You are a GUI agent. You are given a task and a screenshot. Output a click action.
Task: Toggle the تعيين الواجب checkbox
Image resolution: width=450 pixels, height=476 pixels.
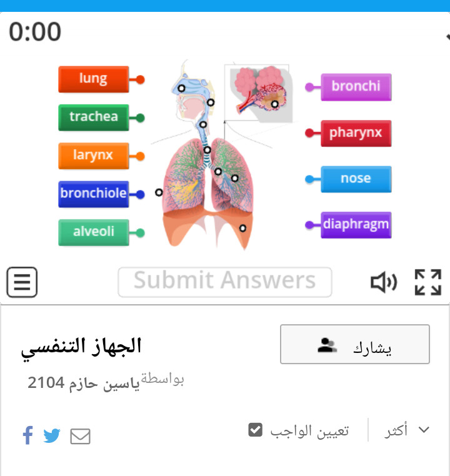255,430
